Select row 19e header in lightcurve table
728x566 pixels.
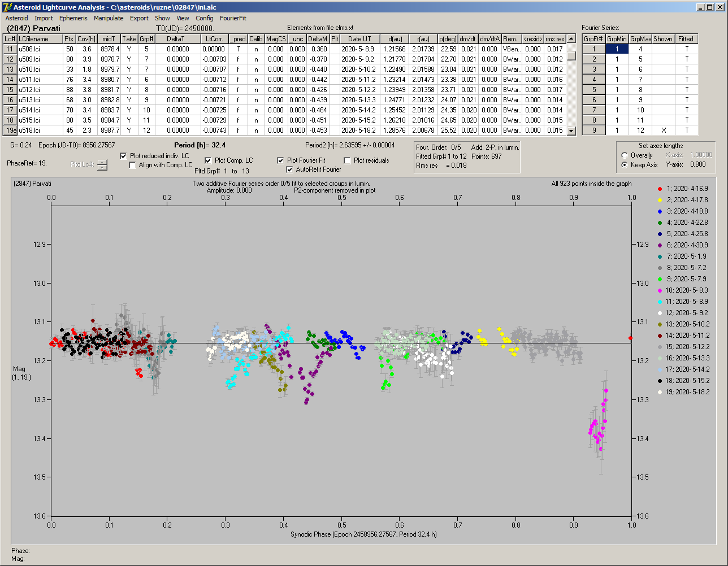pos(10,130)
